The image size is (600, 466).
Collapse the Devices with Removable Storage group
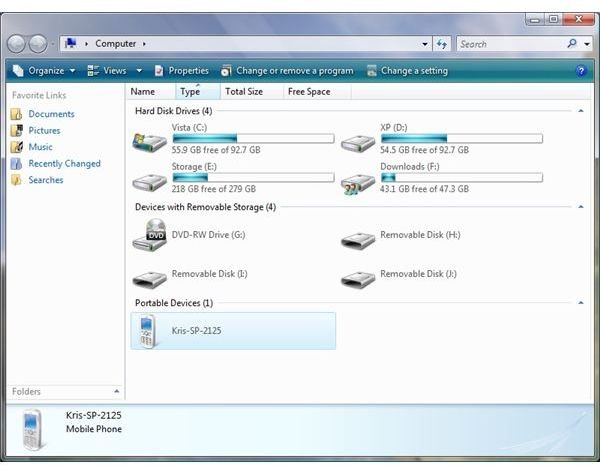[581, 207]
